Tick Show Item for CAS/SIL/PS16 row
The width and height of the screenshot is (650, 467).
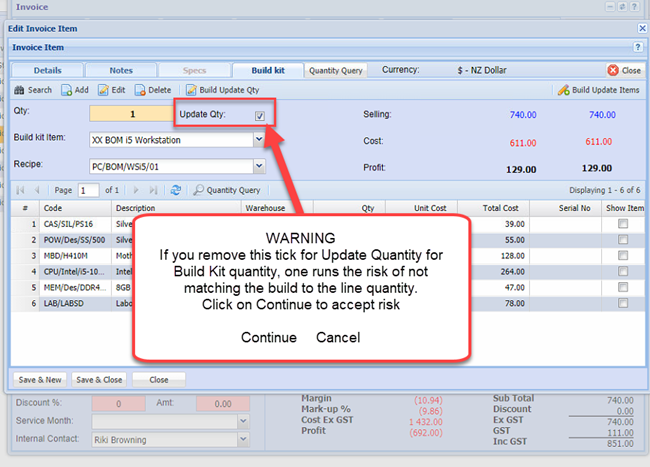[624, 224]
